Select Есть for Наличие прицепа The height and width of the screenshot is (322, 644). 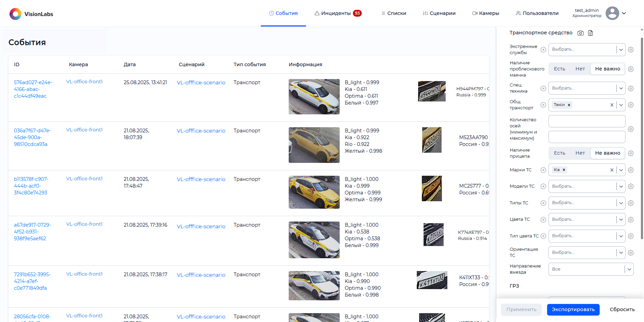click(559, 153)
